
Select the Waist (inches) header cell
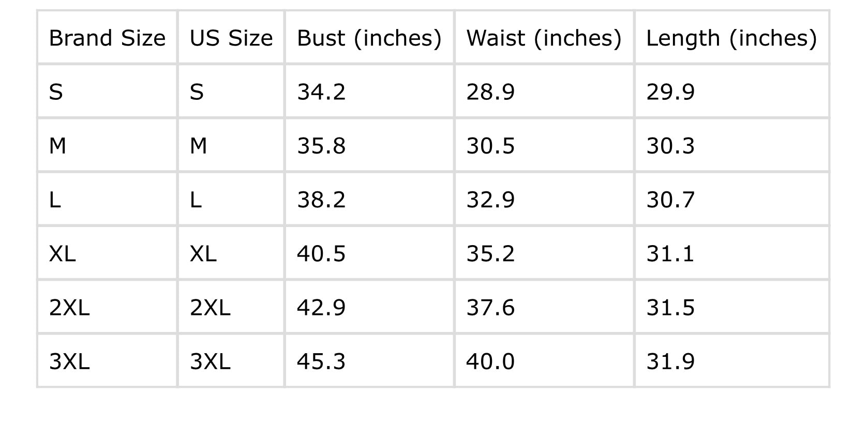(x=544, y=38)
